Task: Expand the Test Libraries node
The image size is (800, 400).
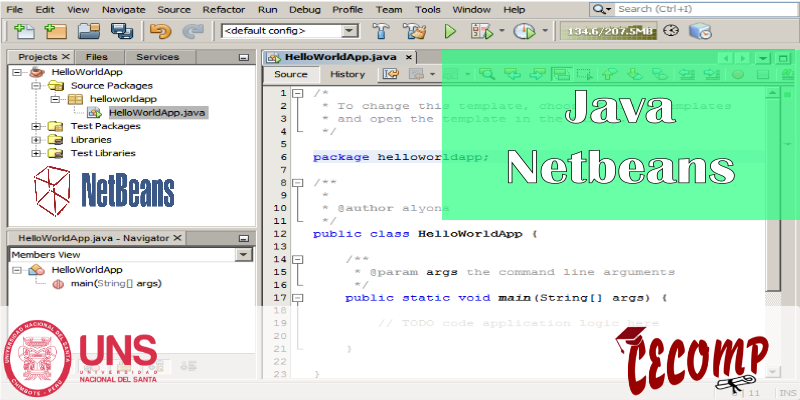Action: click(36, 153)
